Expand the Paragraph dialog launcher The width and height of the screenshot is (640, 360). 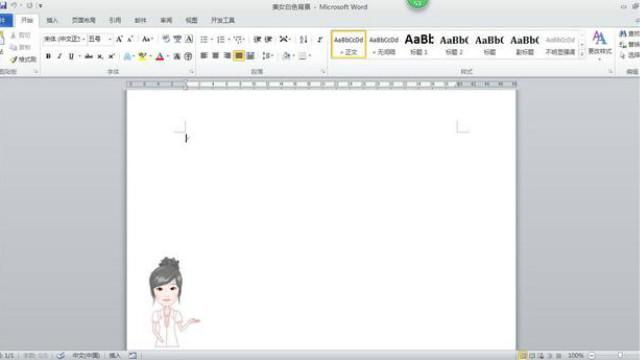(324, 71)
